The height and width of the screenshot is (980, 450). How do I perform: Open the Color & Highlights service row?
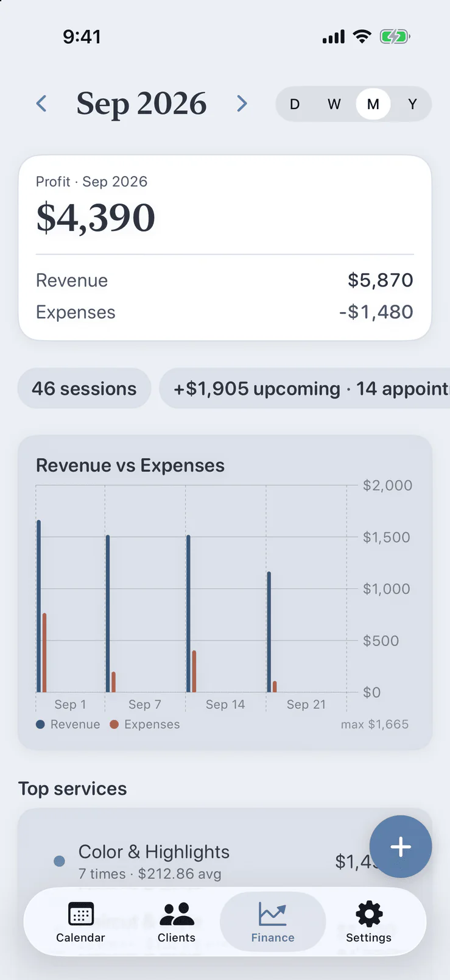click(x=225, y=861)
